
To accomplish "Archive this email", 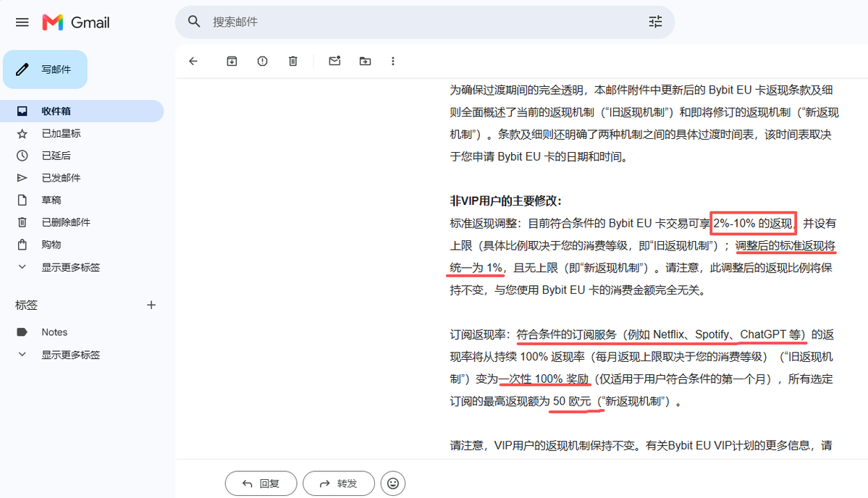I will (232, 61).
